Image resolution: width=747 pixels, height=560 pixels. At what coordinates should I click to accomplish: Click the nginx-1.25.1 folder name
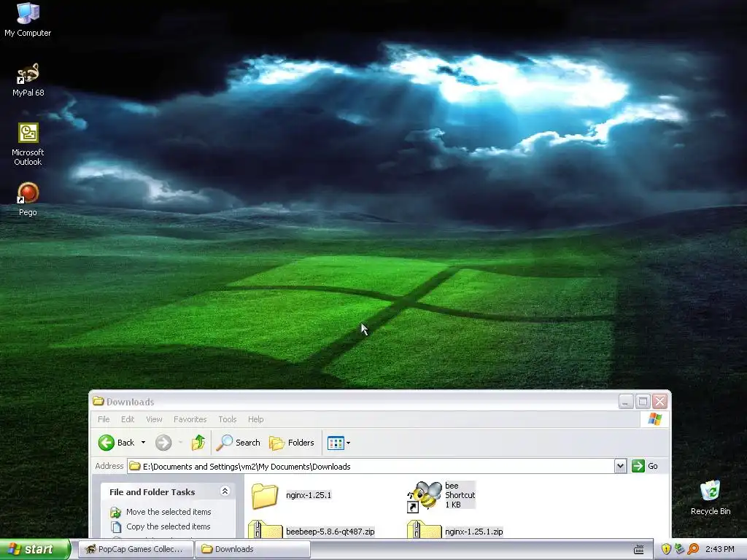coord(309,495)
